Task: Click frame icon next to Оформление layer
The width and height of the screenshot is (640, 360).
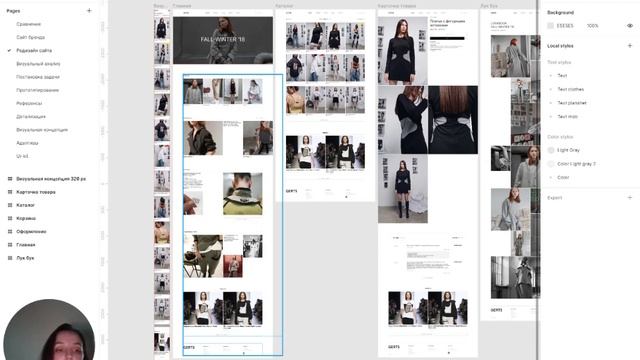Action: pyautogui.click(x=10, y=231)
